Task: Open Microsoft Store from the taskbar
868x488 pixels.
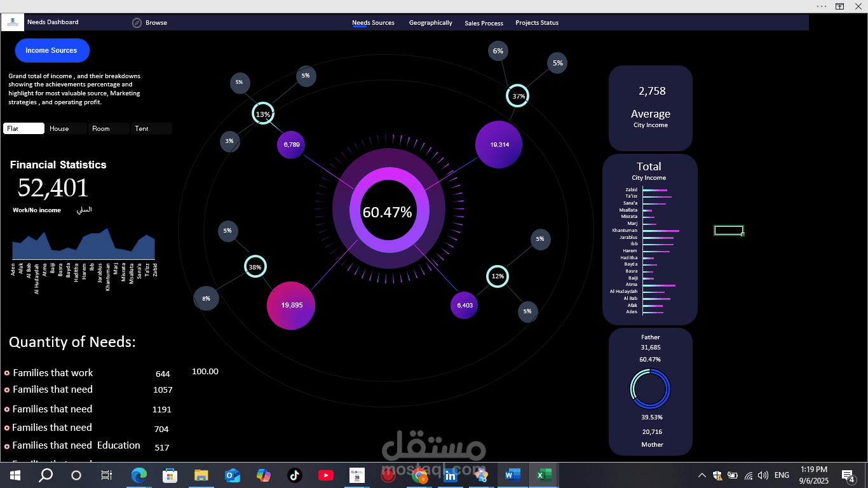Action: pyautogui.click(x=170, y=475)
